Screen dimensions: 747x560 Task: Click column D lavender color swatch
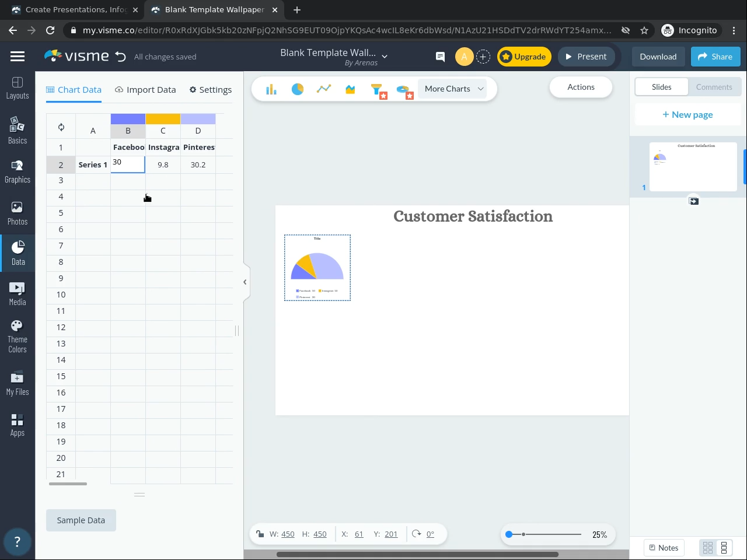tap(198, 119)
